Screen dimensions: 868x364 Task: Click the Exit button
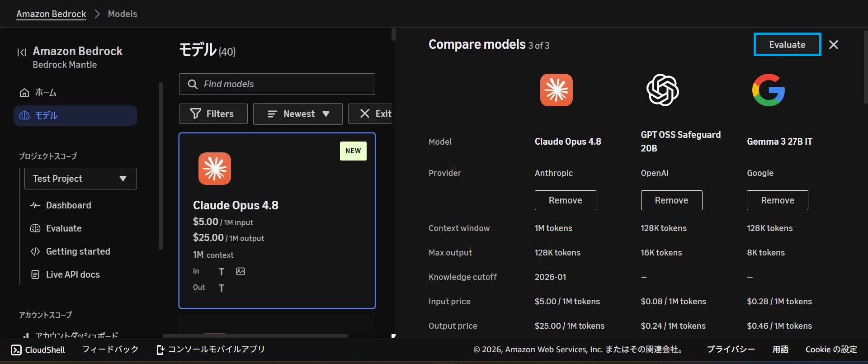coord(371,113)
